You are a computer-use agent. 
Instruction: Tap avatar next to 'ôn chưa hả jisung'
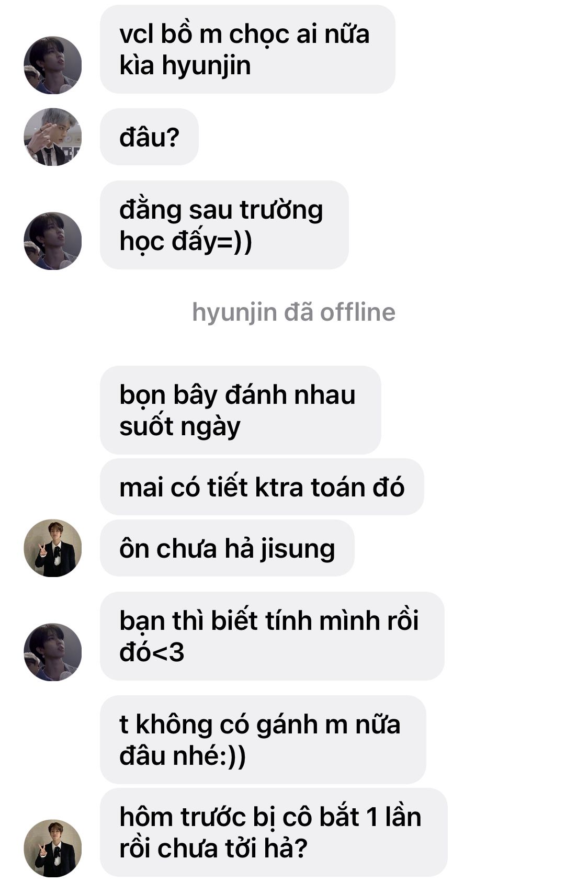53,548
